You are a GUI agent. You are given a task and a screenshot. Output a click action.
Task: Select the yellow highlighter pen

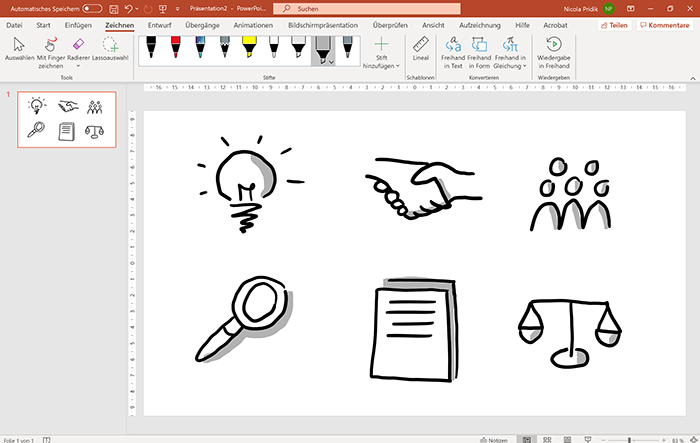point(248,48)
